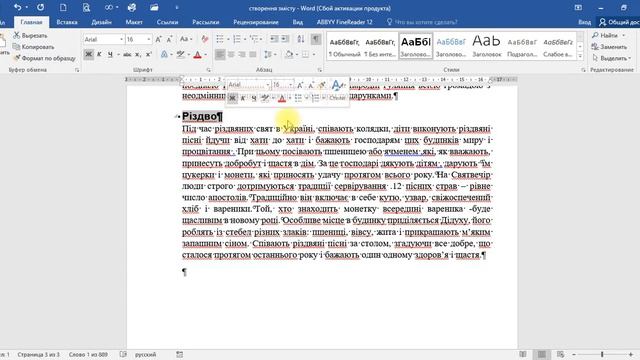Screen dimensions: 640x360
Task: Copy selection with Копировать
Action: click(33, 47)
